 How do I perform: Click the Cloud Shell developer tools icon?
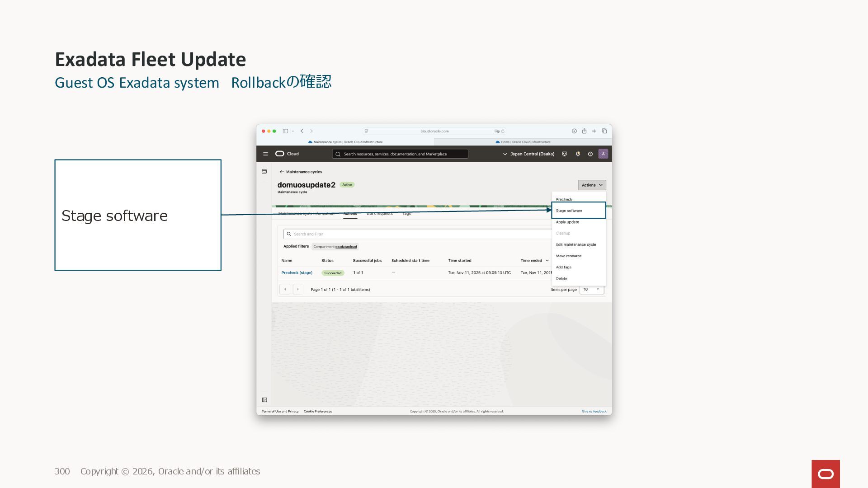click(564, 154)
